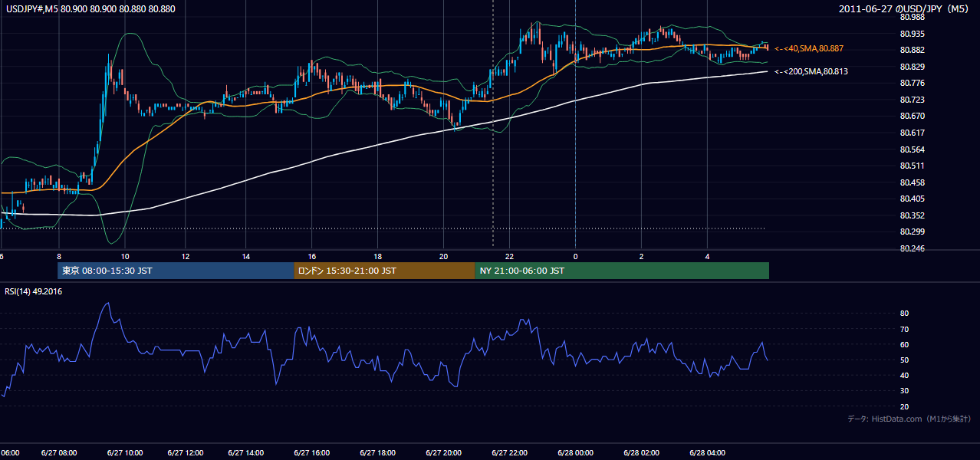Click hour label 14 under price chart
The image size is (980, 460).
point(246,255)
